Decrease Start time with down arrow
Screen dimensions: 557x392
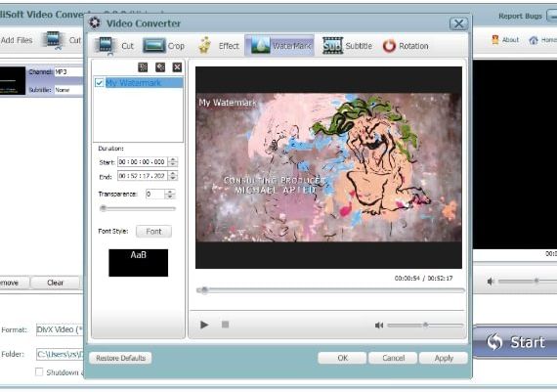coord(173,164)
